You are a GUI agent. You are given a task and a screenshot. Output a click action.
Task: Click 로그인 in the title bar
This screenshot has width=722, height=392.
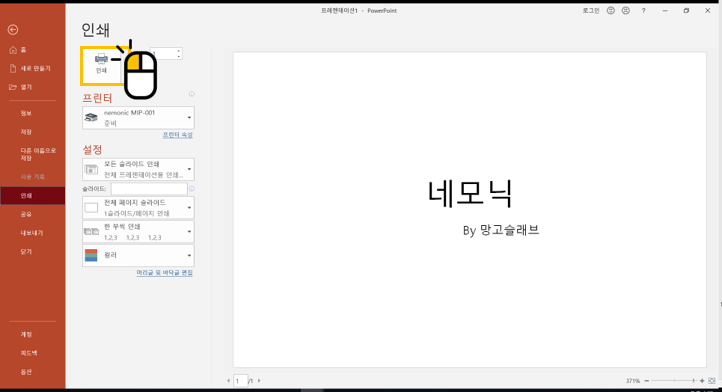pos(591,11)
